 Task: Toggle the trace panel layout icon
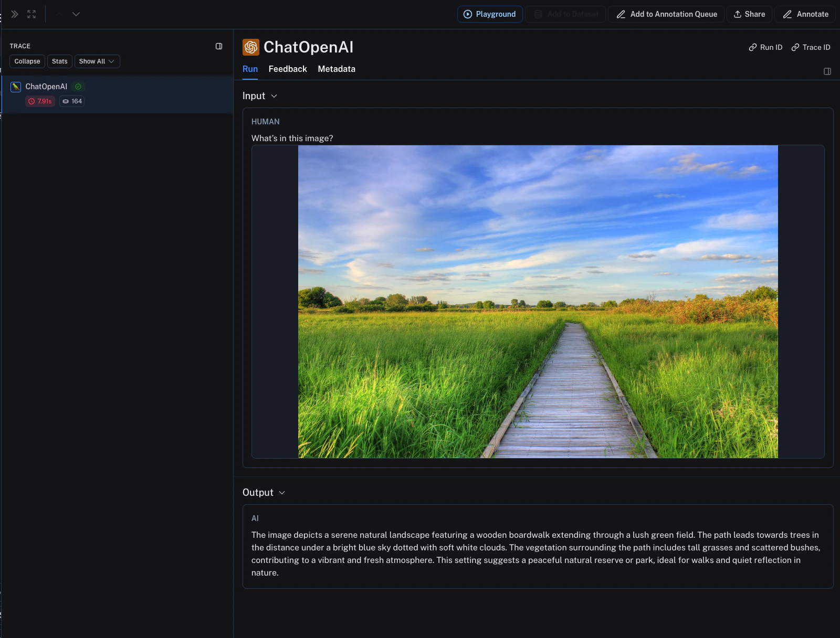219,46
